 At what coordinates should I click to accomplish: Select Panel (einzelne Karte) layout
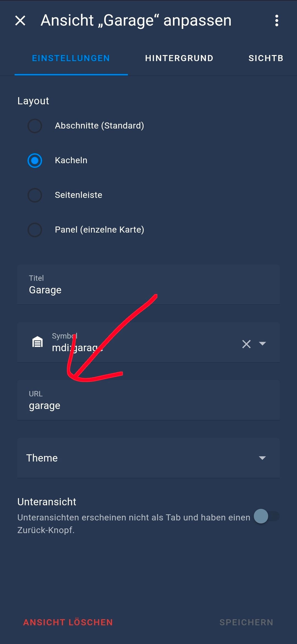coord(35,230)
